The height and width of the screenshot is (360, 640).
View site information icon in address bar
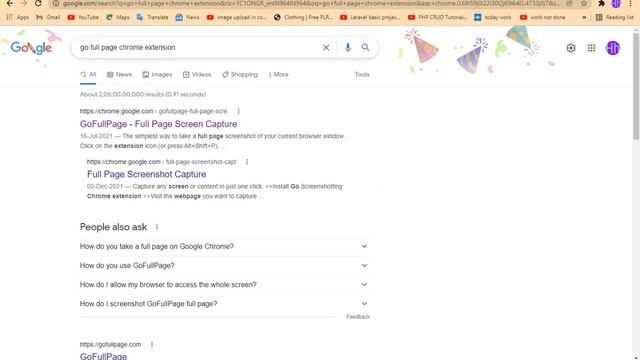pyautogui.click(x=56, y=3)
